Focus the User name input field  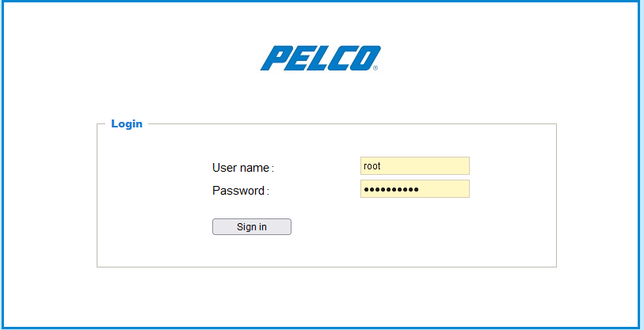[414, 166]
